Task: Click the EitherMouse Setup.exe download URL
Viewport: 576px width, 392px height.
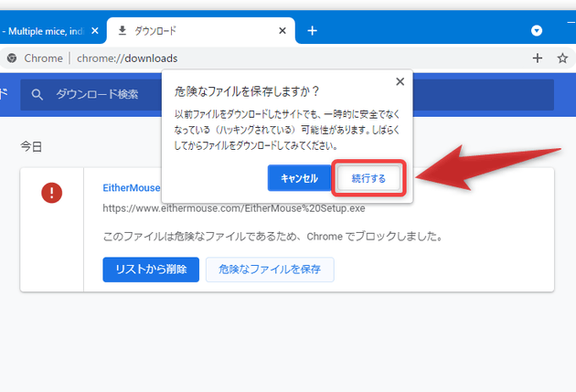Action: coord(234,208)
